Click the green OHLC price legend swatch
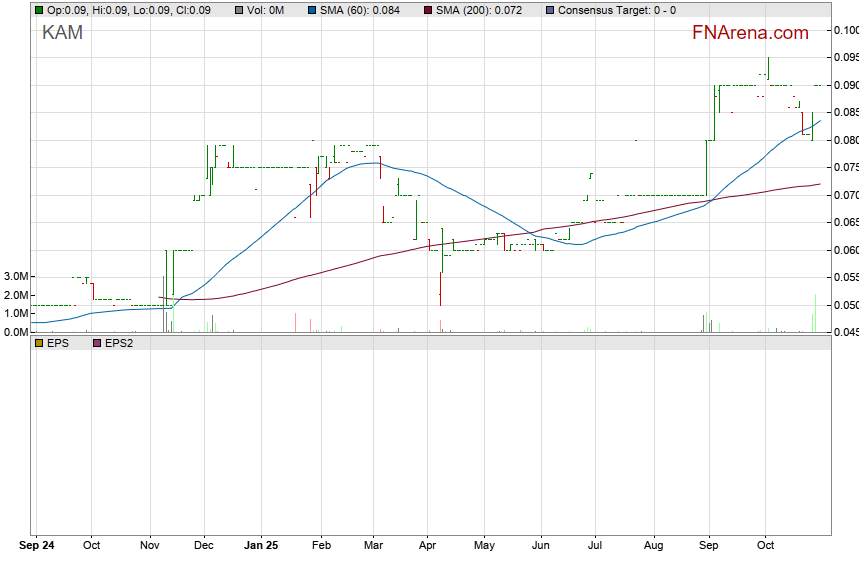 [39, 10]
